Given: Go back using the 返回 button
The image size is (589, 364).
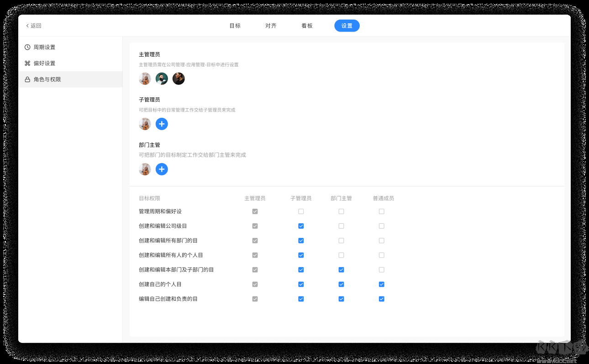Looking at the screenshot, I should pos(34,26).
